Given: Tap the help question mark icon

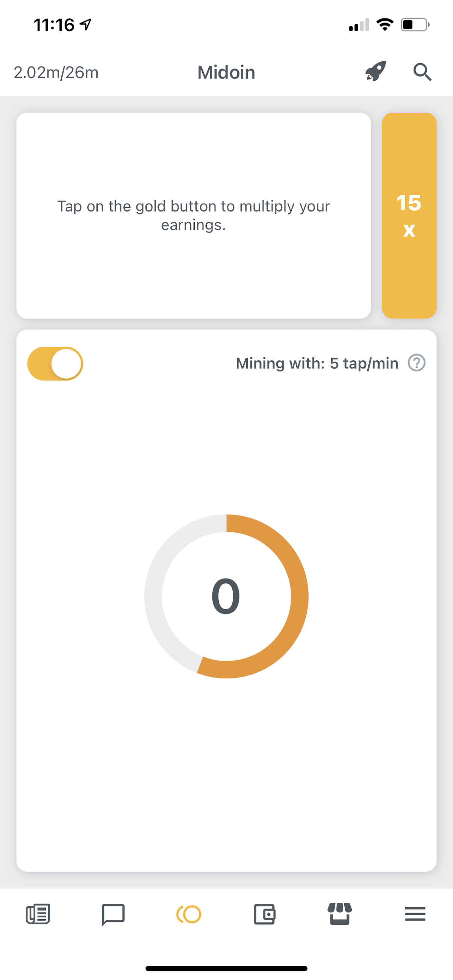Looking at the screenshot, I should (417, 362).
